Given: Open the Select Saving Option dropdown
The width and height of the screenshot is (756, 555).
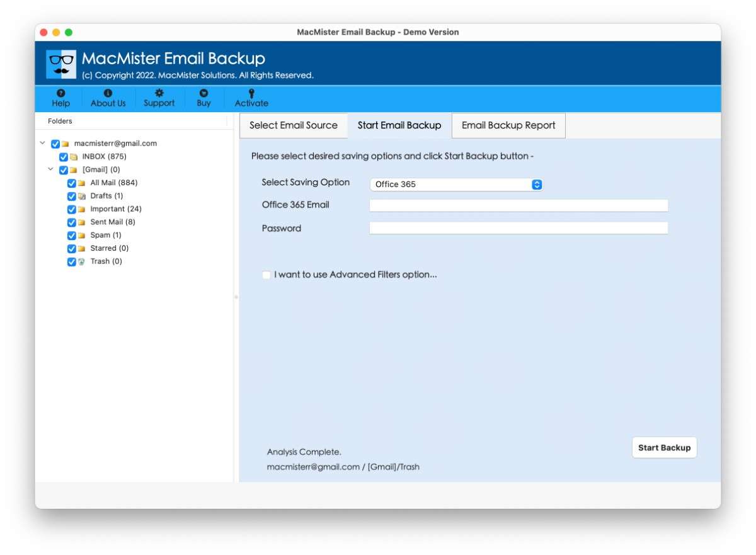Looking at the screenshot, I should point(456,185).
